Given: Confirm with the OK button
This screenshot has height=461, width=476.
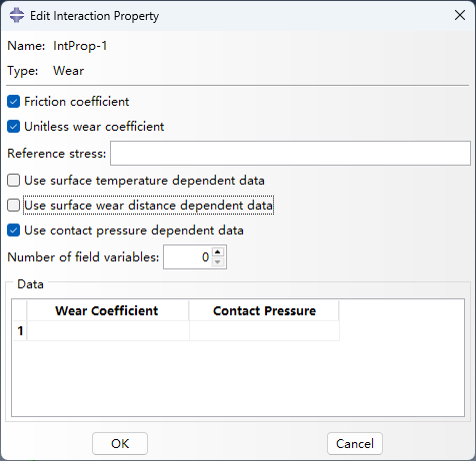Looking at the screenshot, I should [120, 444].
